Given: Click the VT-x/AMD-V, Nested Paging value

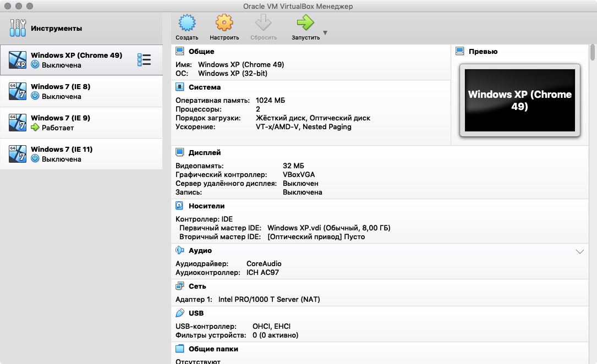Looking at the screenshot, I should [x=303, y=126].
